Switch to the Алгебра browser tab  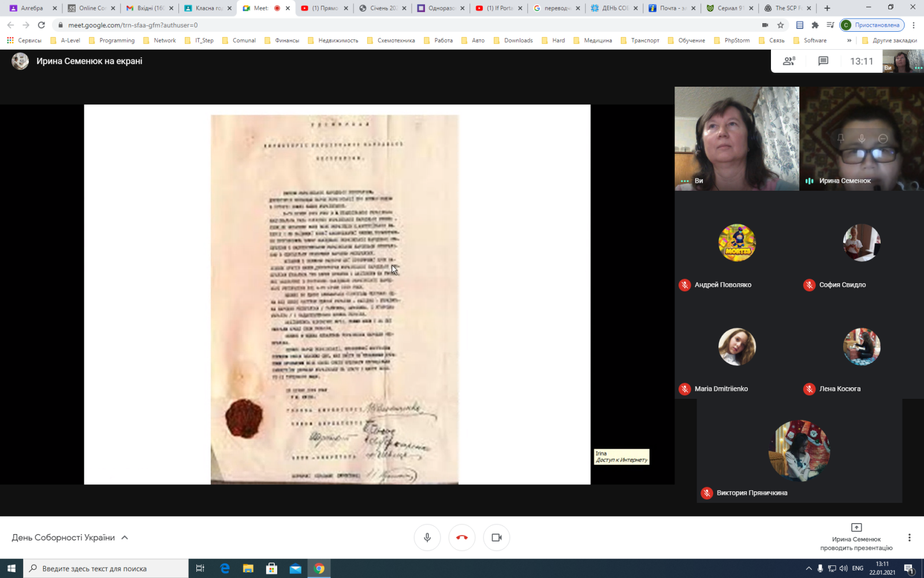click(32, 8)
